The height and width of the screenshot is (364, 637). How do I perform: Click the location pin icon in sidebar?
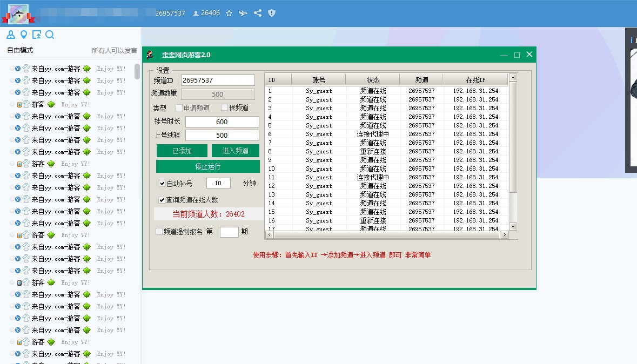[x=24, y=35]
